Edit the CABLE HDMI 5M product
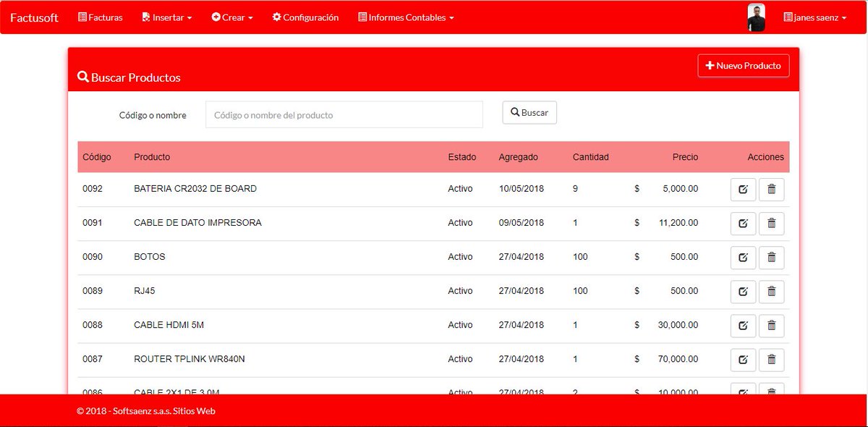The width and height of the screenshot is (868, 427). point(743,326)
